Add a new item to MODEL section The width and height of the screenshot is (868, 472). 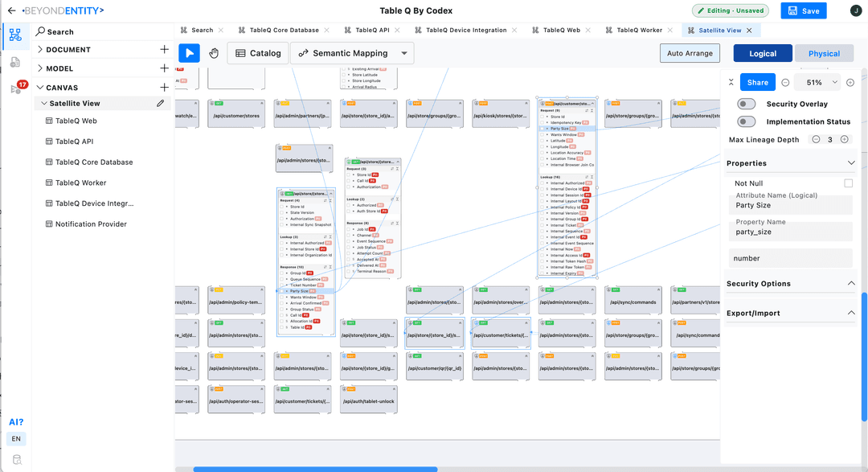pos(165,68)
